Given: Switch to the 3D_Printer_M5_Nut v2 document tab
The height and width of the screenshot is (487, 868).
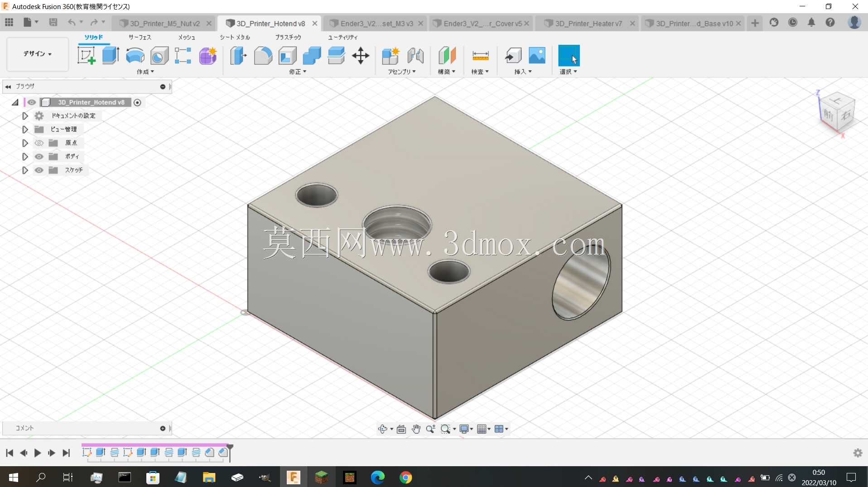Looking at the screenshot, I should (164, 24).
